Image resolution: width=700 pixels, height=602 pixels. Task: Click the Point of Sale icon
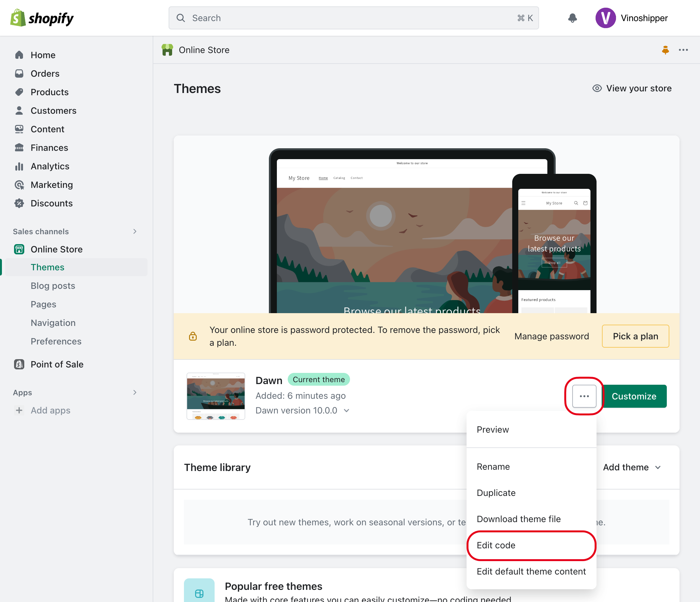coord(19,364)
